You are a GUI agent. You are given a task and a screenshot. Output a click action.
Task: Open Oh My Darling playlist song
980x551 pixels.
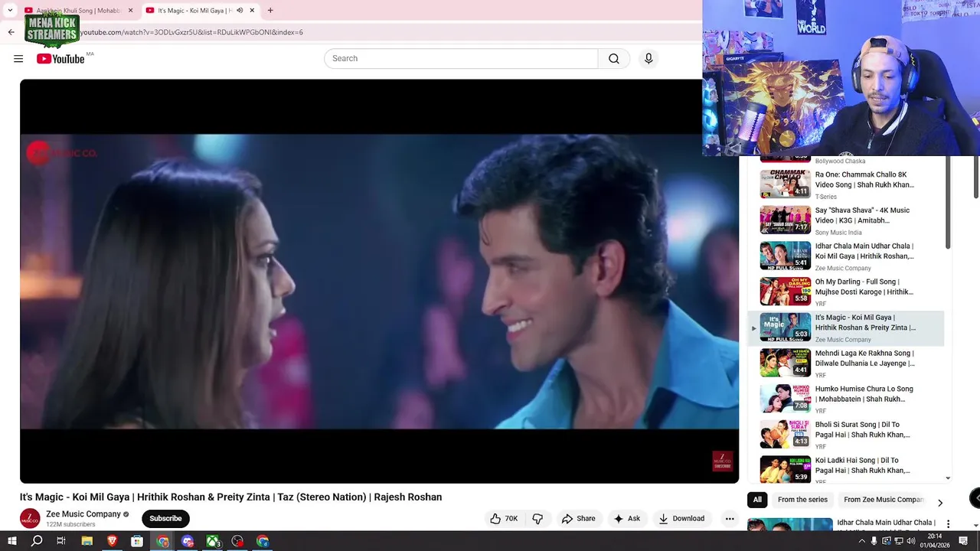[846, 292]
